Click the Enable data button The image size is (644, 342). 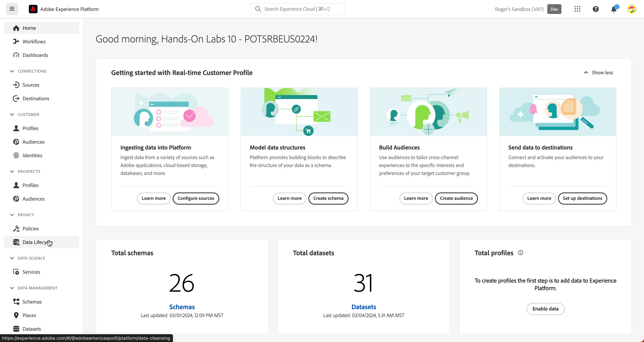[545, 309]
